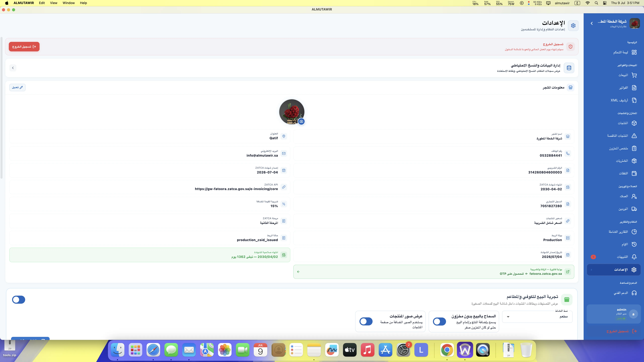This screenshot has height=362, width=644.
Task: Open suppliers (الموردين) truck icon
Action: 634,209
